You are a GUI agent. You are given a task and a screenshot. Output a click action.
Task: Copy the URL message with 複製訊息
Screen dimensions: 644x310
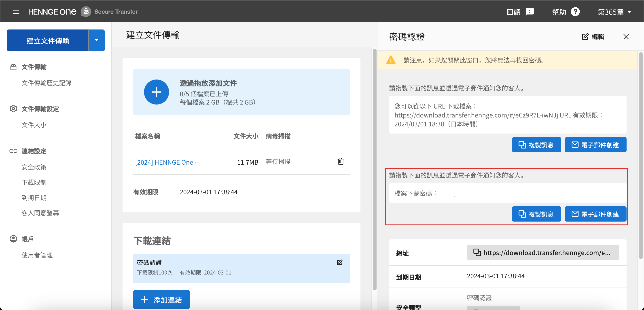536,145
